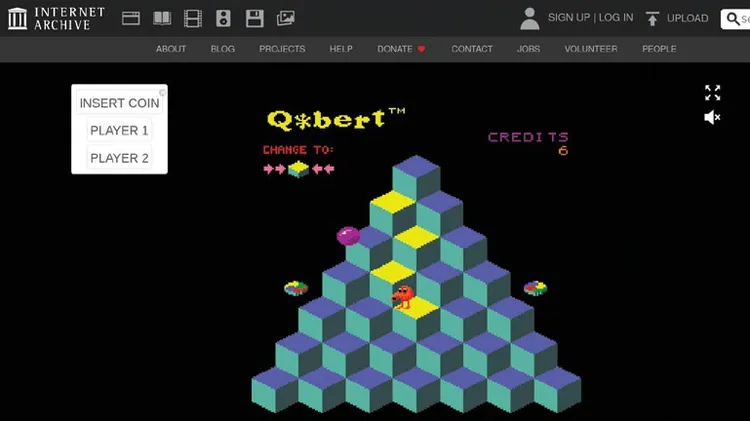
Task: Click the target color cube under CHANGE TO
Action: pyautogui.click(x=298, y=169)
